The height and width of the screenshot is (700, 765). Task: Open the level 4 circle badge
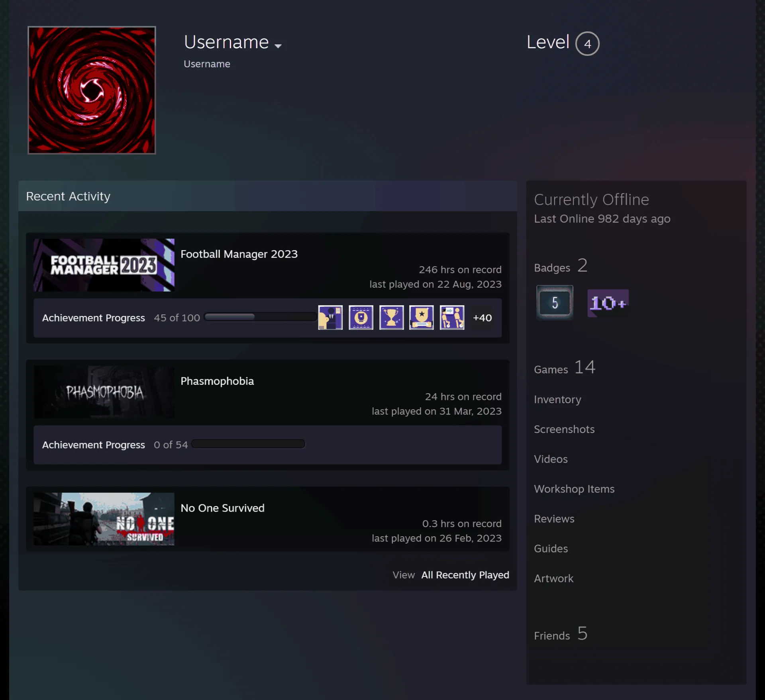coord(587,43)
